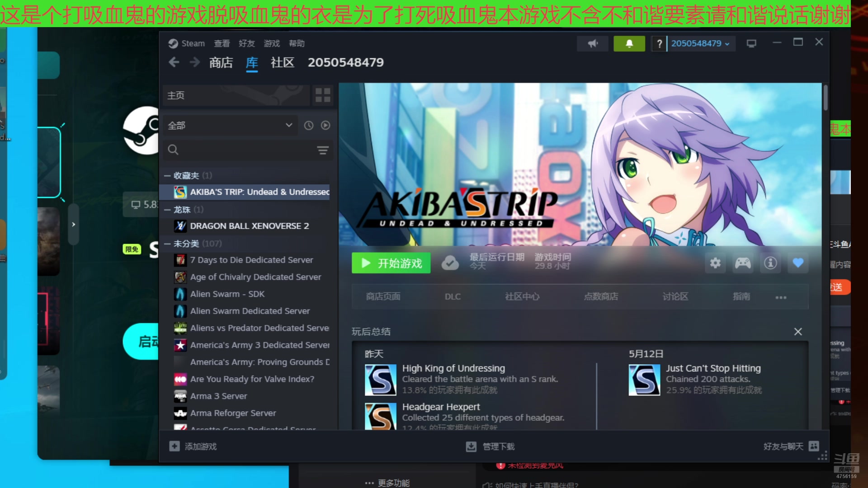The image size is (868, 488).
Task: Open the 指南 guides link
Action: [x=741, y=297]
